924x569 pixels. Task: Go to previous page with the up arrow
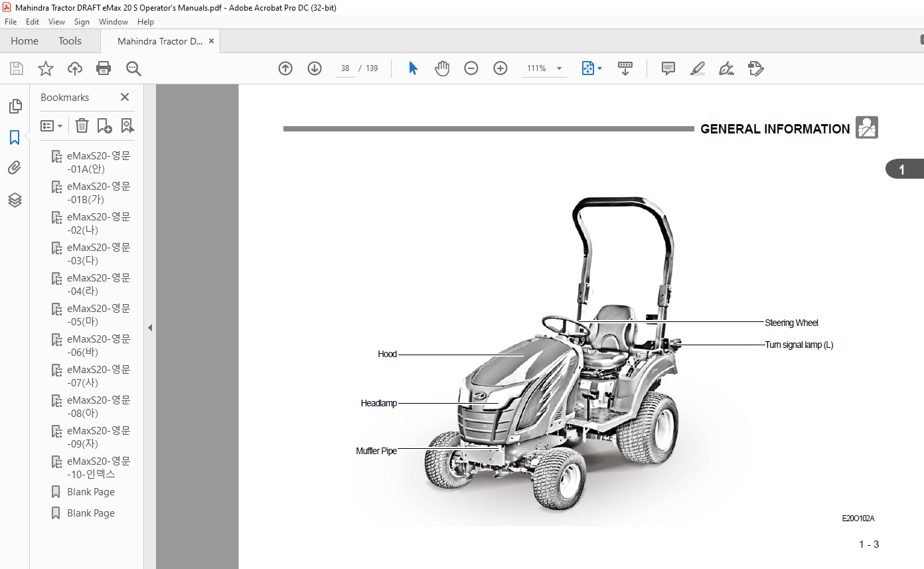pos(285,68)
